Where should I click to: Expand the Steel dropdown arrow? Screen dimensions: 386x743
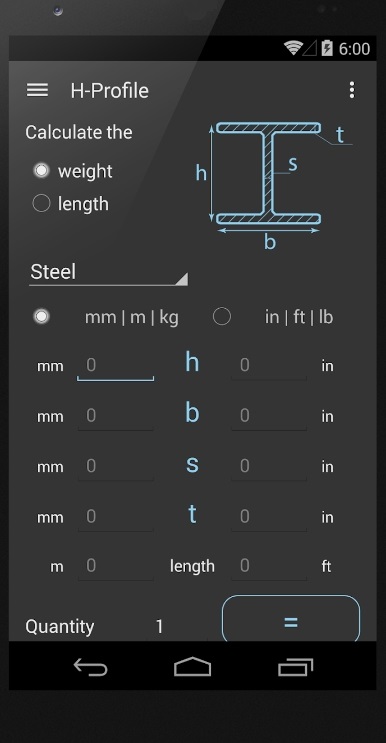click(181, 279)
